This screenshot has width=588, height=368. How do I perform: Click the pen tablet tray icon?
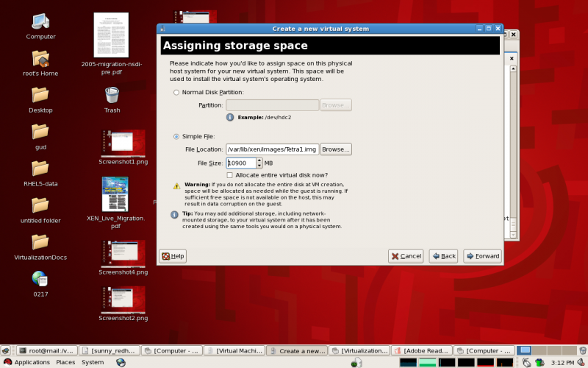[527, 362]
